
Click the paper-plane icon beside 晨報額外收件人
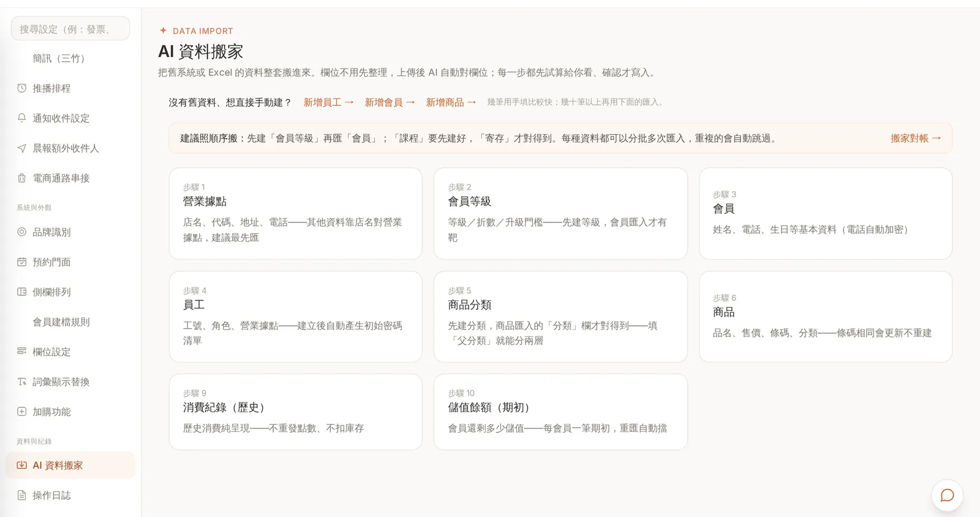click(x=21, y=148)
